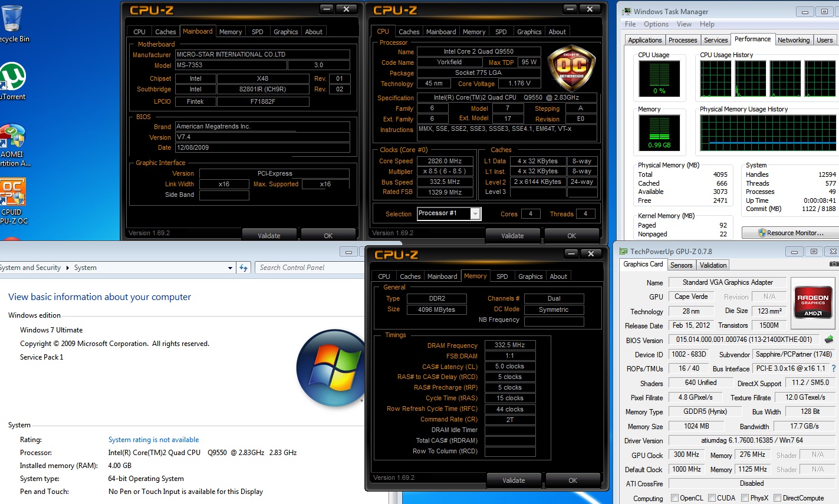This screenshot has height=504, width=839.
Task: Expand breadcrumb arrow after System and Security
Action: pos(67,268)
